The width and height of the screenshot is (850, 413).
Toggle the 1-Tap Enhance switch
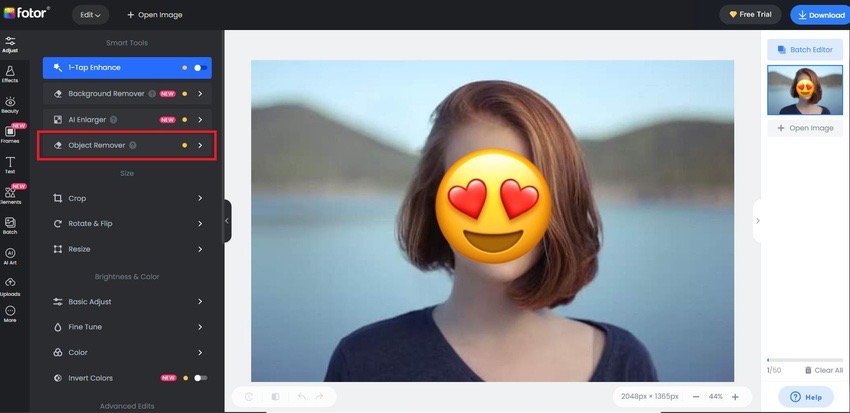tap(200, 68)
